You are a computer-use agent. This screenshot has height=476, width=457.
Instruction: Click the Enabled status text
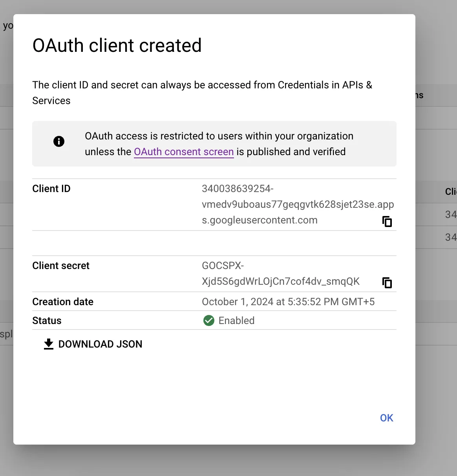pyautogui.click(x=237, y=320)
